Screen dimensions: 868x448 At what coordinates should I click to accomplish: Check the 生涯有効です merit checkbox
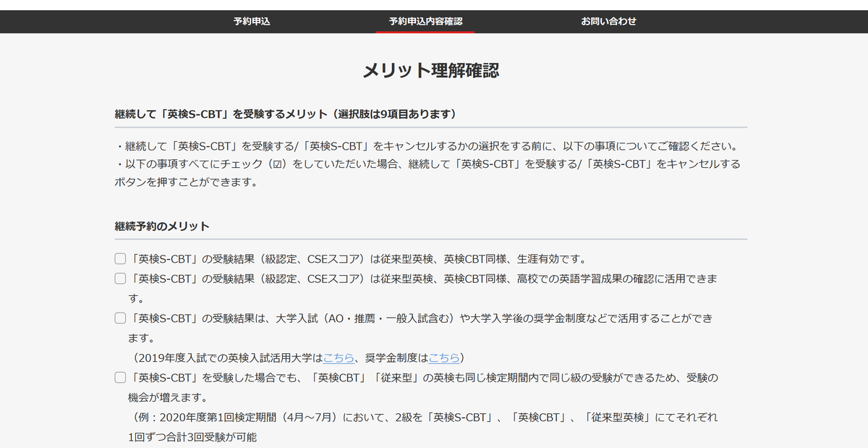pos(120,259)
